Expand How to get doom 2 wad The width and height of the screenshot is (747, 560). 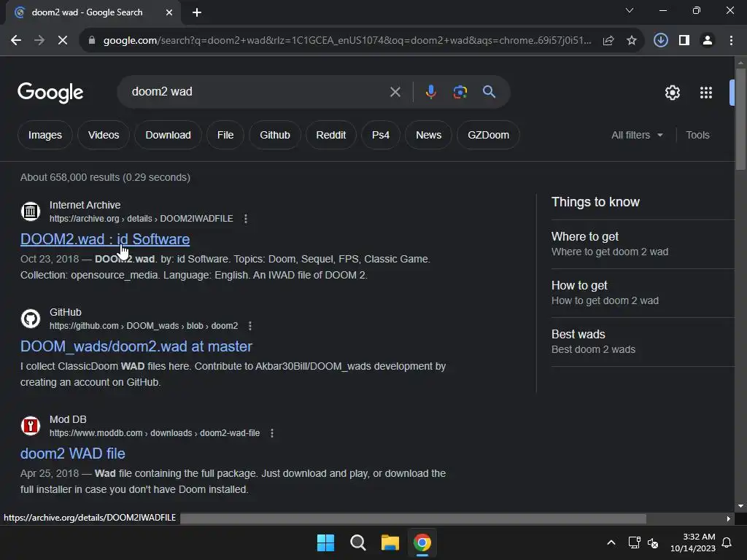coord(643,293)
